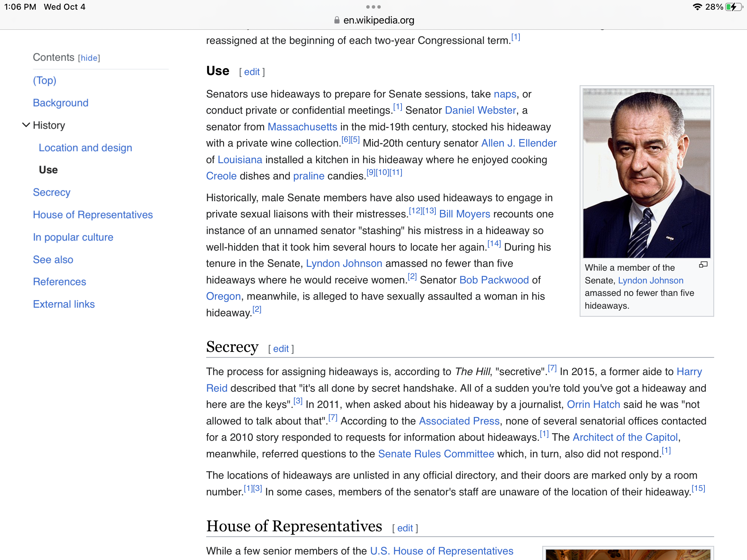Jump to (Top) in contents

coord(45,81)
